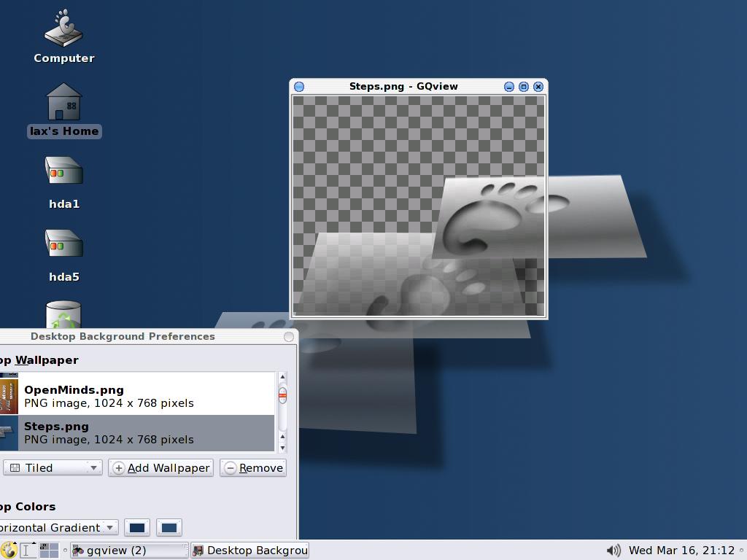Maximize the GQview window

tap(524, 87)
